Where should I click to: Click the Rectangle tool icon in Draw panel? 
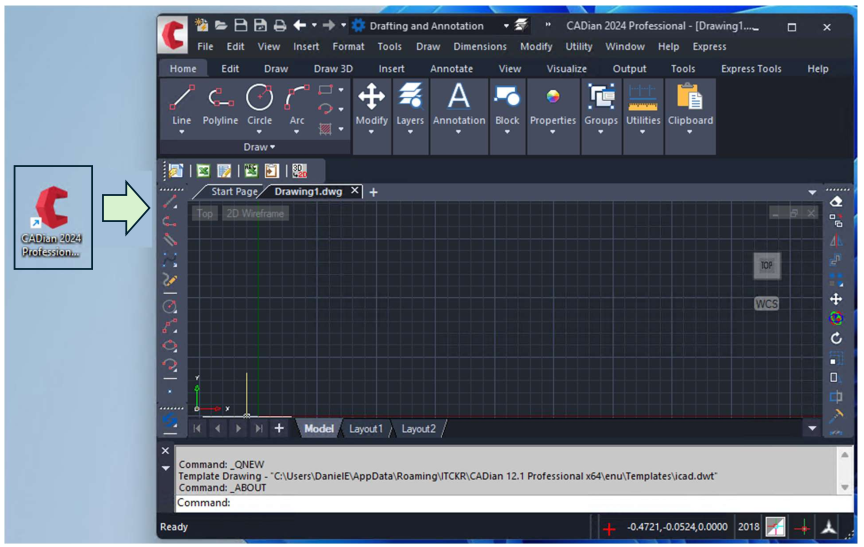pyautogui.click(x=326, y=89)
